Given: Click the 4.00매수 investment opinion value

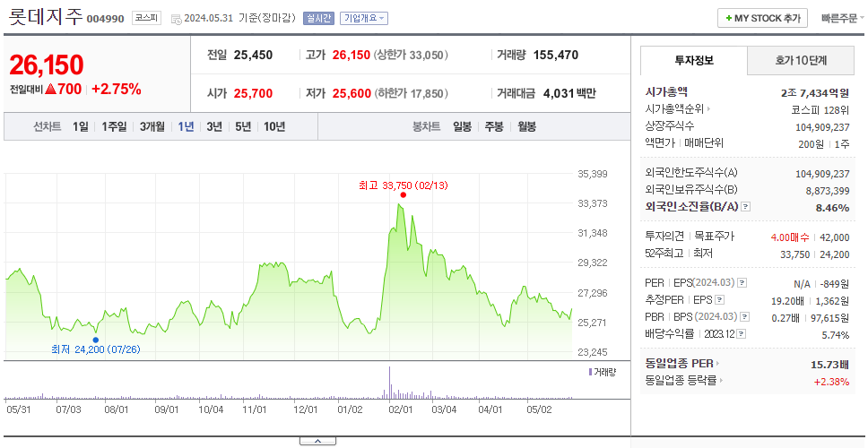Looking at the screenshot, I should [790, 237].
